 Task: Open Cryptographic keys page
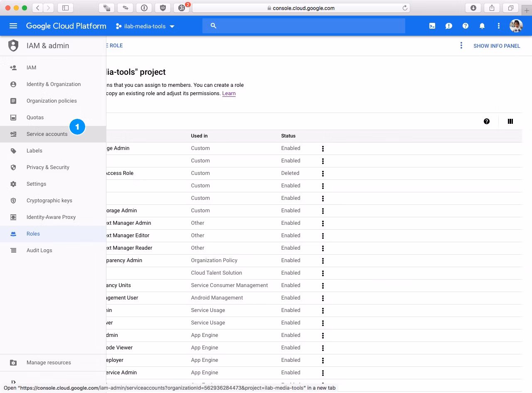pyautogui.click(x=53, y=200)
